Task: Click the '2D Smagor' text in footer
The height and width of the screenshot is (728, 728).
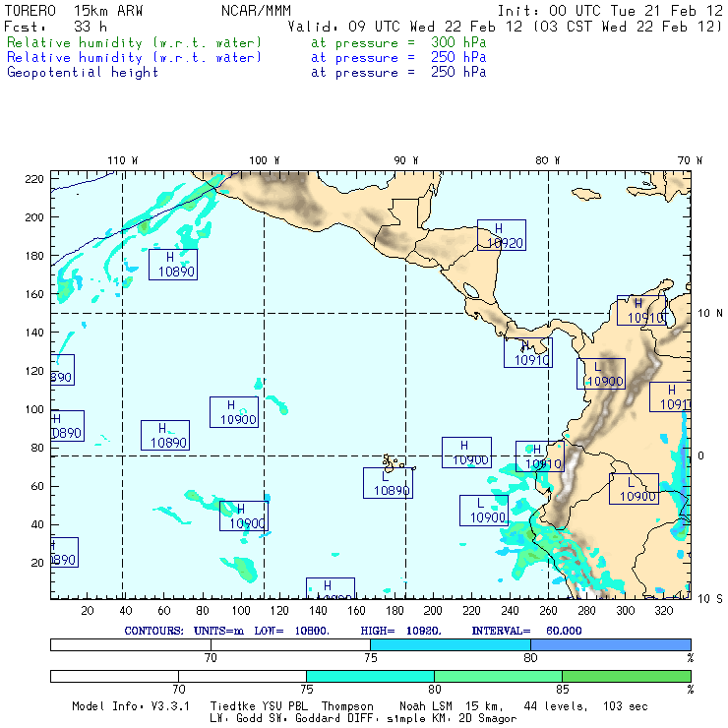Action: click(x=488, y=719)
